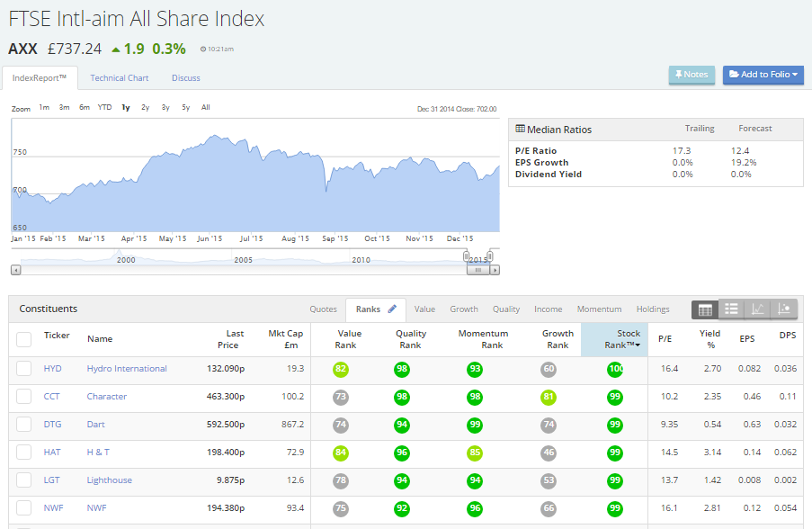Click Character's Momentum Rank 98 badge

pyautogui.click(x=475, y=398)
